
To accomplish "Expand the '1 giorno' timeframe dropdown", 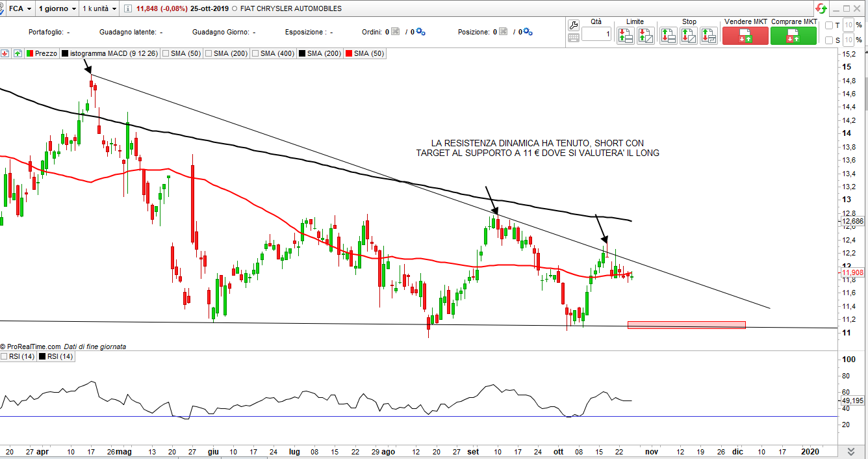I will tap(57, 8).
